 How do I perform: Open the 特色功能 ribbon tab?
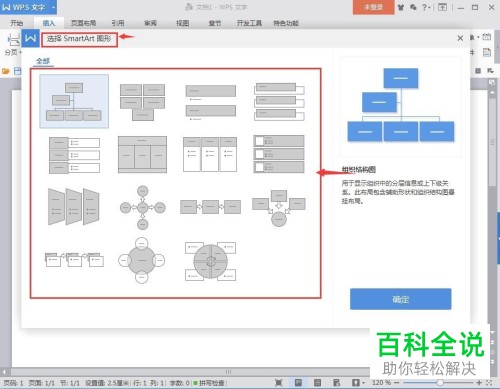[286, 23]
